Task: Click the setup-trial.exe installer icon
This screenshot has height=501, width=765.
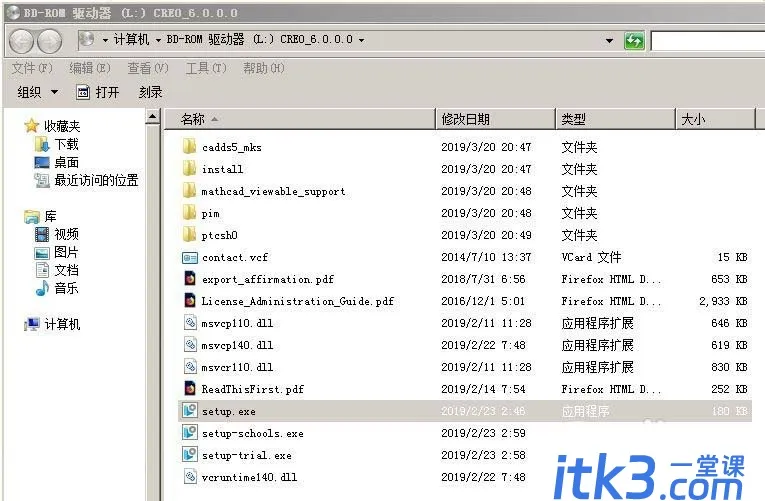Action: point(190,454)
